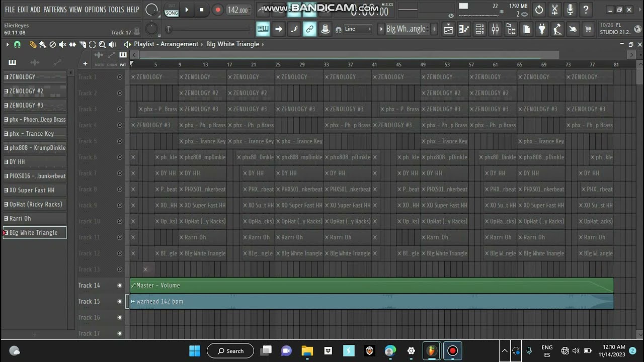644x362 pixels.
Task: Open the playlist options menu arrow
Action: tap(7, 44)
